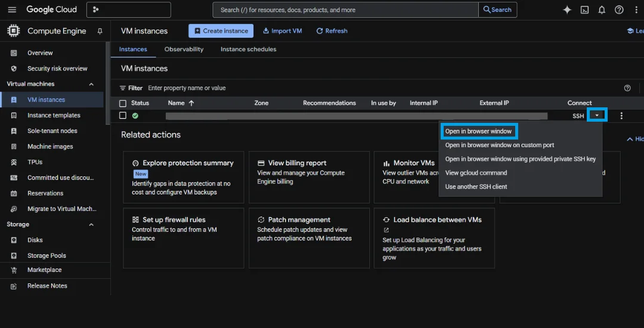The height and width of the screenshot is (328, 644).
Task: Toggle the SSH dropdown arrow
Action: 597,116
